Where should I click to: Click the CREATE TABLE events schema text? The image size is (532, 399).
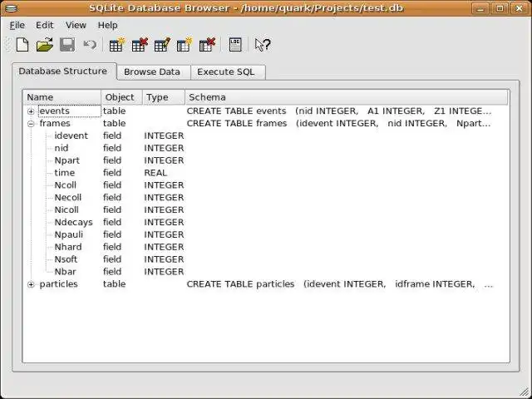pos(338,111)
